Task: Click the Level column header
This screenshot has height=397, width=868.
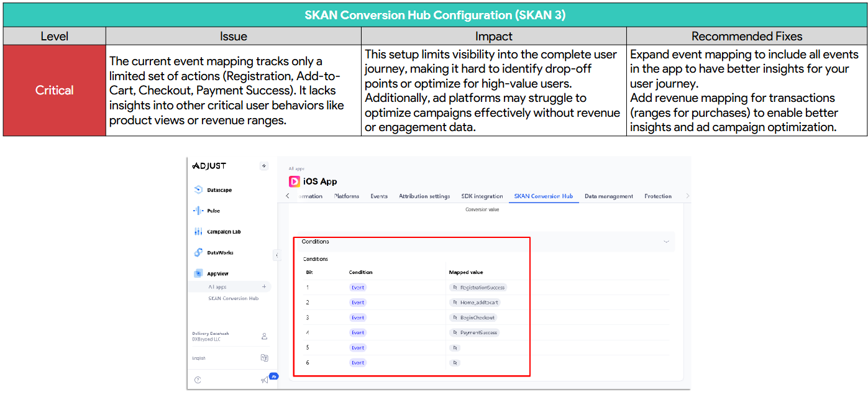Action: click(x=55, y=36)
